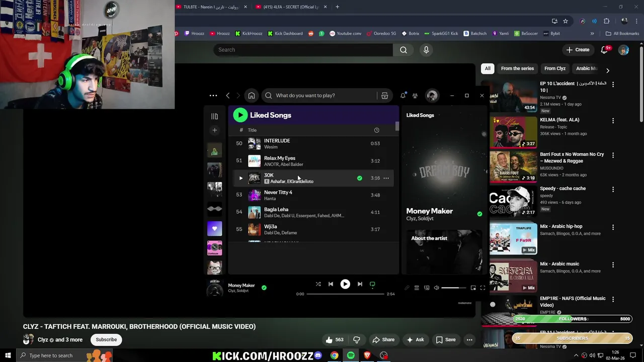644x362 pixels.
Task: Mute Spotify with the speaker icon
Action: coord(436,288)
